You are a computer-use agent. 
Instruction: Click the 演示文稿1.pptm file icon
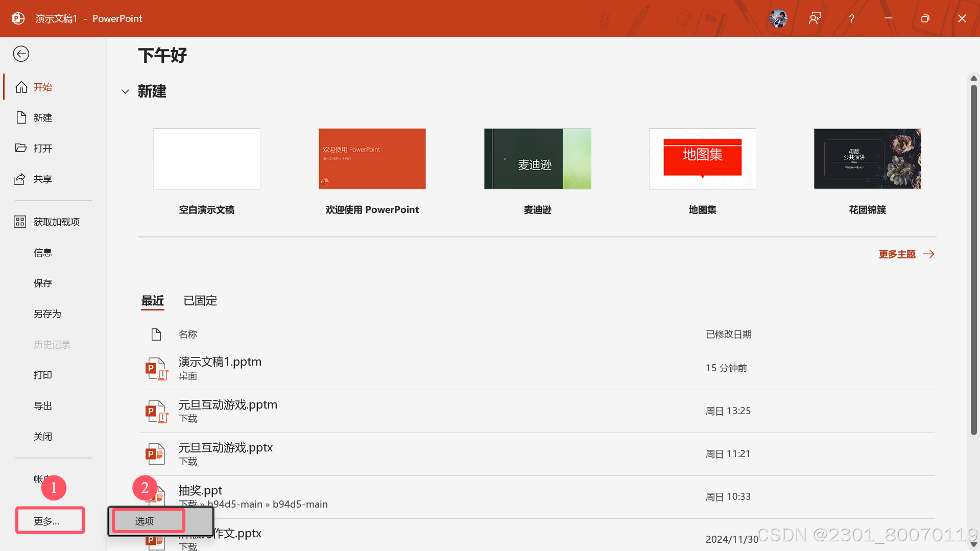[156, 369]
